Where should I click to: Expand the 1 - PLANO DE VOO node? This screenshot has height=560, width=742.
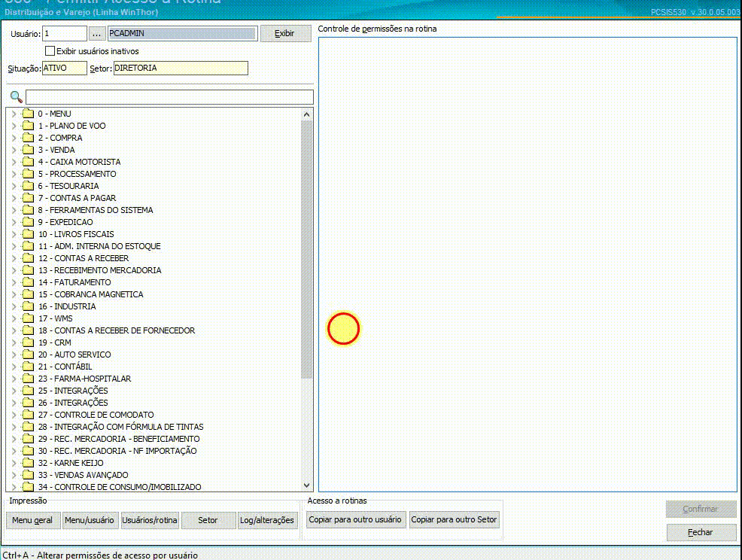(14, 126)
